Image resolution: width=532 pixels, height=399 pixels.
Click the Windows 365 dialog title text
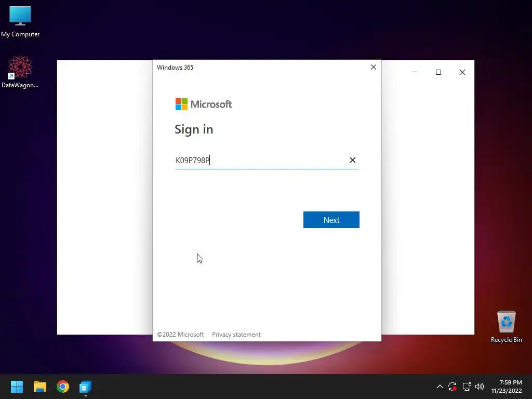point(175,67)
